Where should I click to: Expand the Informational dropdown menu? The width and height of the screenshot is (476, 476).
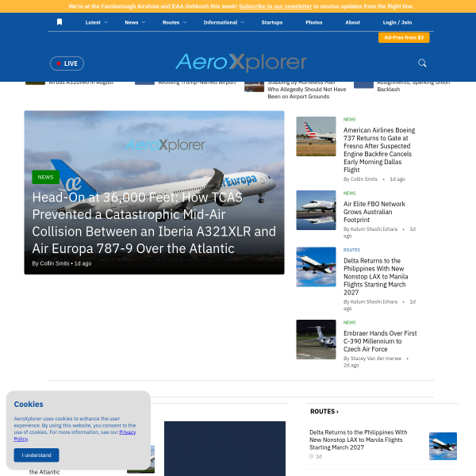tap(224, 22)
